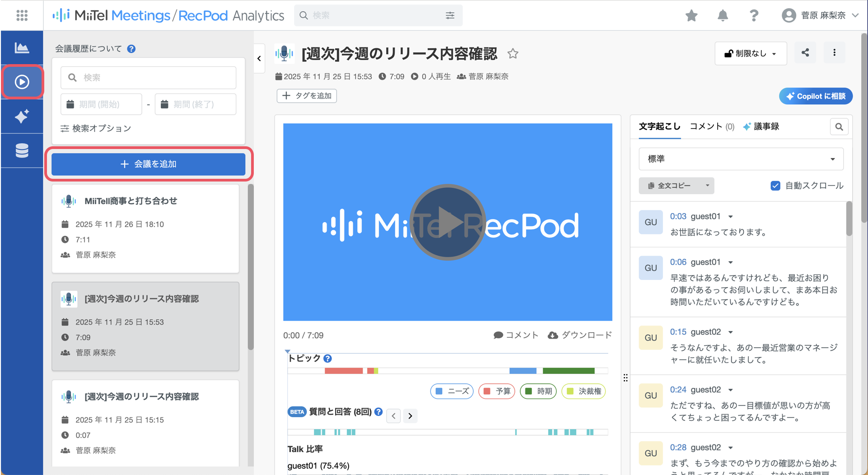Open the analytics chart sidebar icon

point(22,47)
